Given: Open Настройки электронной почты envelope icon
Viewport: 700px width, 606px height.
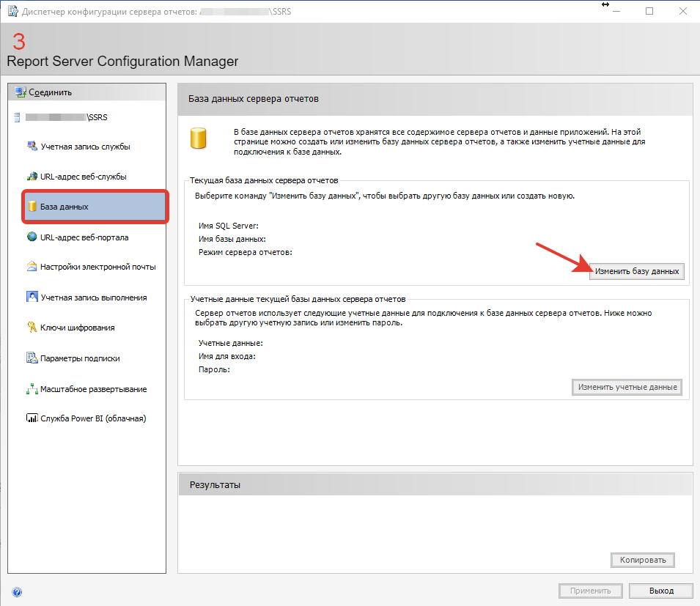Looking at the screenshot, I should click(32, 267).
